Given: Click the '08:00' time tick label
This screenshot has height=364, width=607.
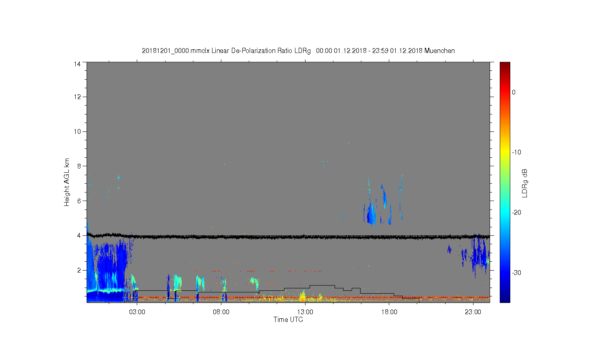Looking at the screenshot, I should pyautogui.click(x=221, y=312).
